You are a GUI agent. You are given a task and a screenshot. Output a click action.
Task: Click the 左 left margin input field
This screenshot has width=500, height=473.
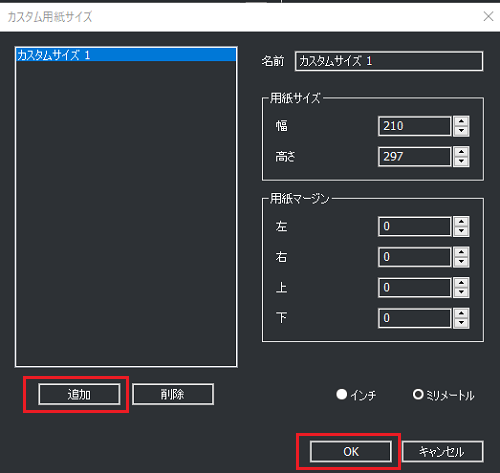415,226
